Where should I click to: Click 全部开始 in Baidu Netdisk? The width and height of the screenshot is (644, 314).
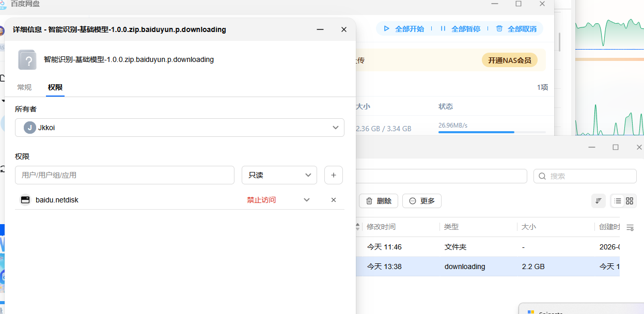click(x=404, y=29)
